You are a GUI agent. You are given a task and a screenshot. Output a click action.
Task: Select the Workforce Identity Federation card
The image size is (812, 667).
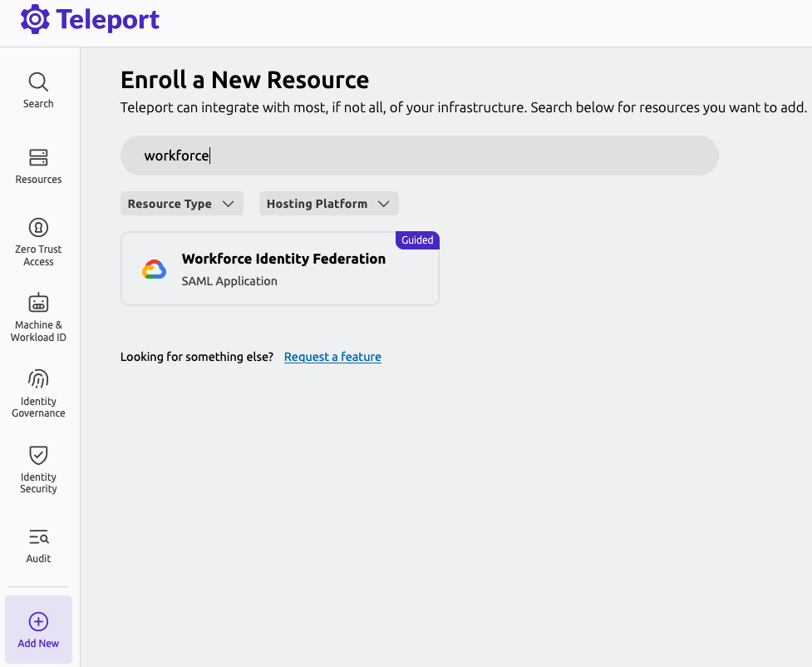280,268
